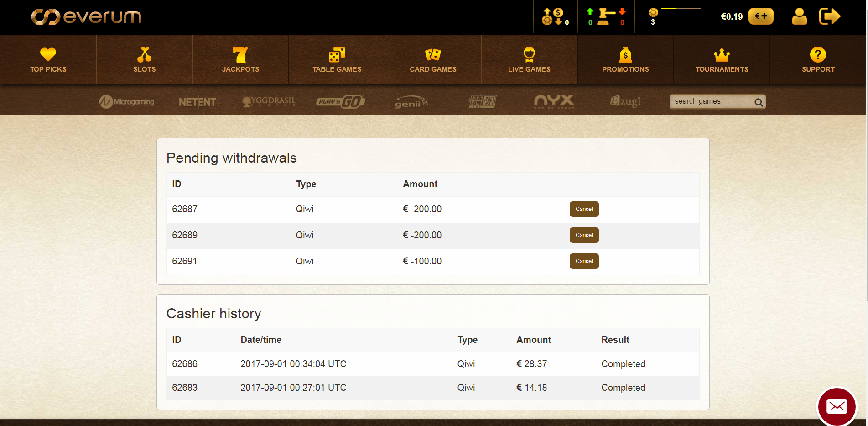Go to the Jackpots section

(x=240, y=60)
